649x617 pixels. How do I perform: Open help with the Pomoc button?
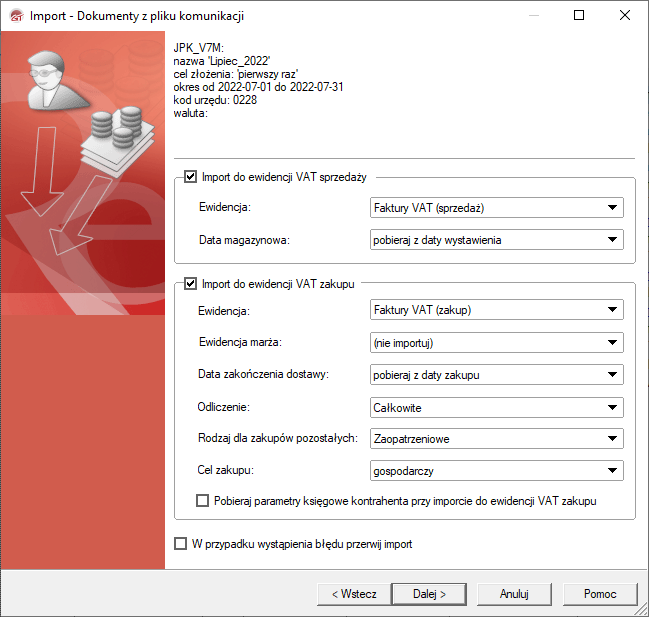pos(600,594)
